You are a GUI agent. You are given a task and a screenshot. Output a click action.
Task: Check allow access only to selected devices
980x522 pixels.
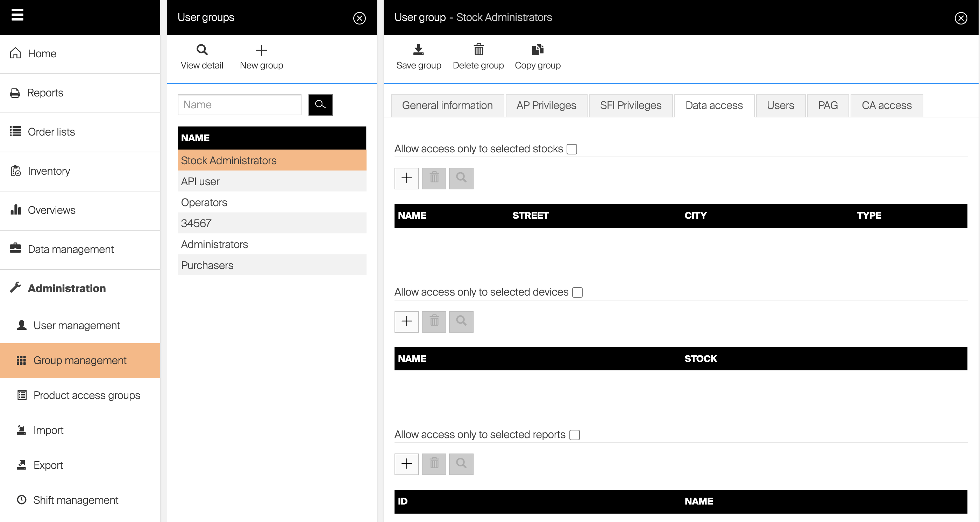coord(577,292)
